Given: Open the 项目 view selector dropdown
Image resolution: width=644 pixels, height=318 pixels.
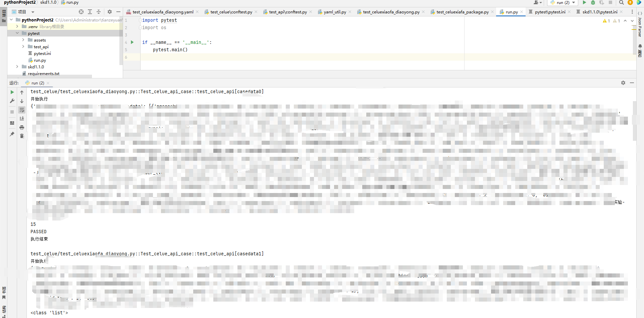Looking at the screenshot, I should (x=23, y=12).
